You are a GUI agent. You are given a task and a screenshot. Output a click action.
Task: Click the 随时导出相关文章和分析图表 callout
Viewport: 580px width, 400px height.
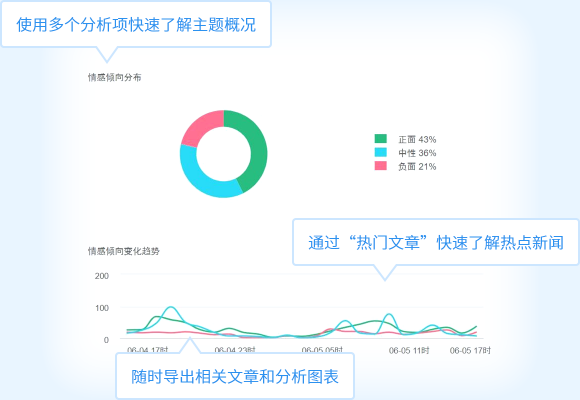coord(235,376)
